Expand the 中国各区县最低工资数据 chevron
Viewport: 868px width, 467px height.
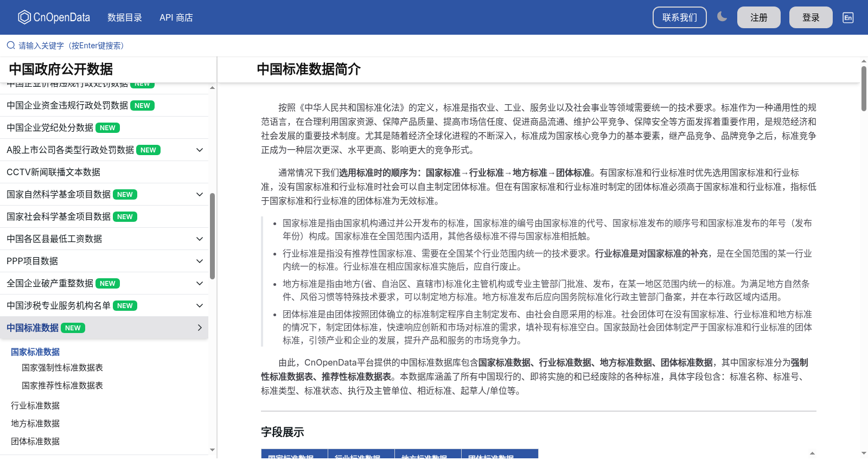tap(200, 239)
